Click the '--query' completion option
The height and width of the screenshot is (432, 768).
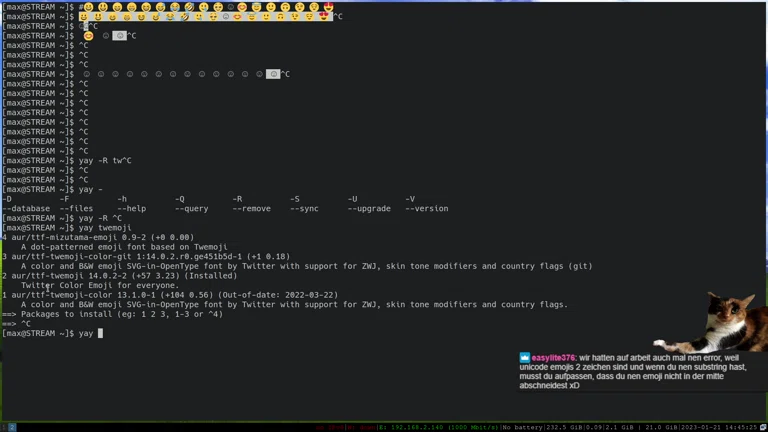pyautogui.click(x=192, y=209)
